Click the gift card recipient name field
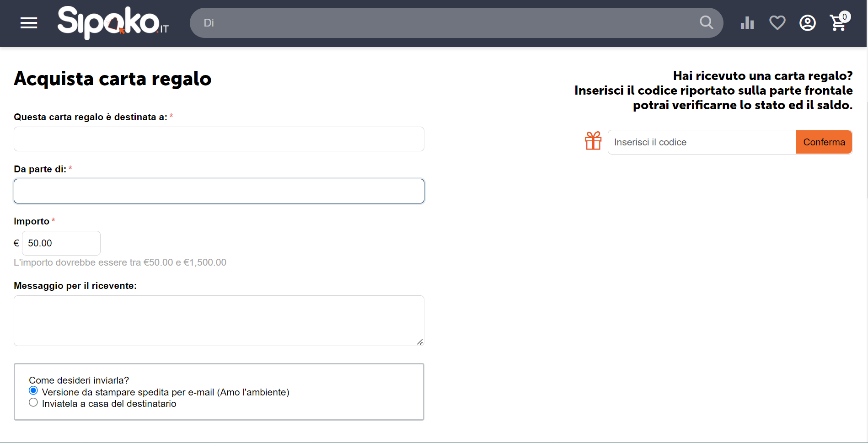The width and height of the screenshot is (868, 443). pos(219,139)
